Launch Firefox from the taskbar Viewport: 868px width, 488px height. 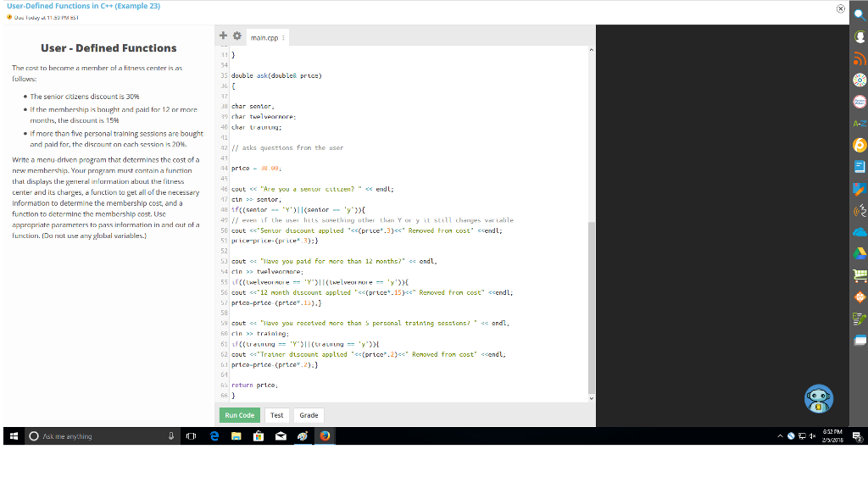pos(324,435)
